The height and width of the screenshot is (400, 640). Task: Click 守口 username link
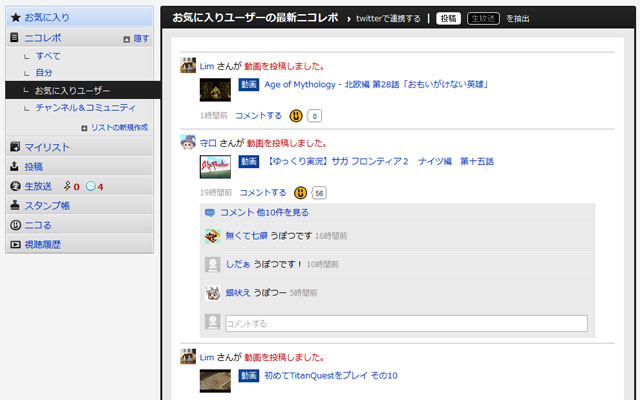(208, 143)
